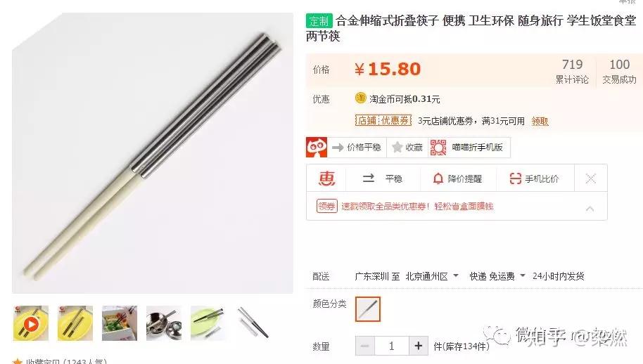643x364 pixels.
Task: Click the 淘金币 gold coin icon
Action: click(360, 98)
